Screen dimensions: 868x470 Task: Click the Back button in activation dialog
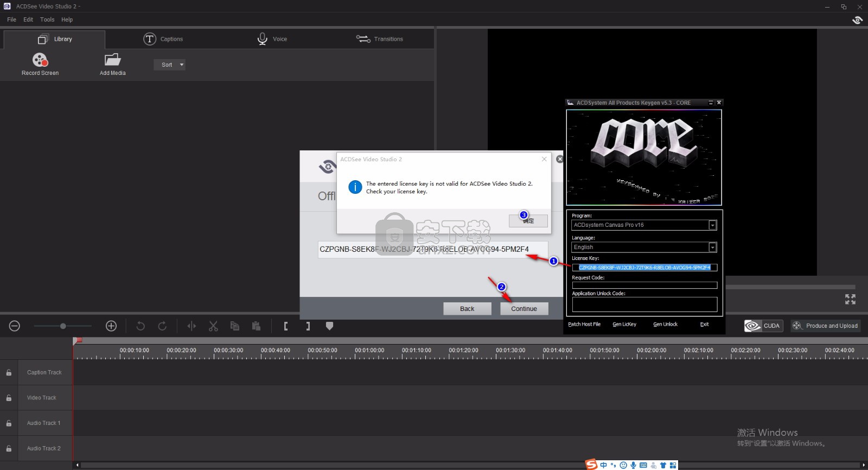coord(467,309)
